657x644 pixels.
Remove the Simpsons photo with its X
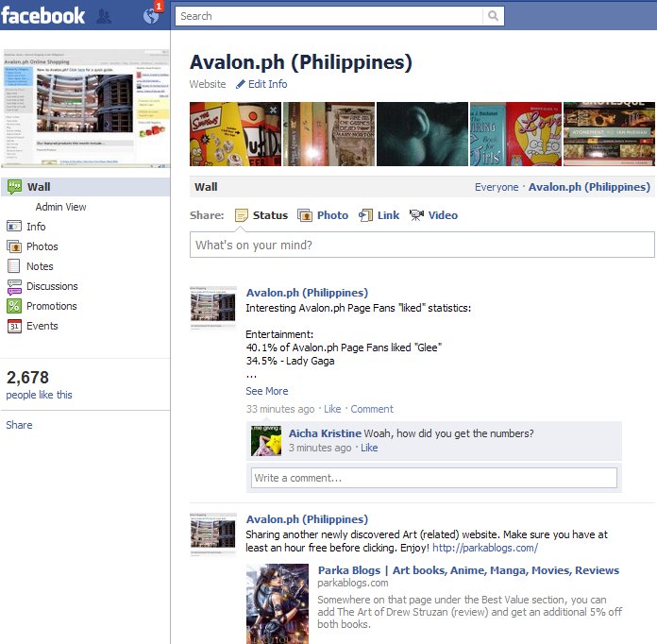click(x=273, y=110)
